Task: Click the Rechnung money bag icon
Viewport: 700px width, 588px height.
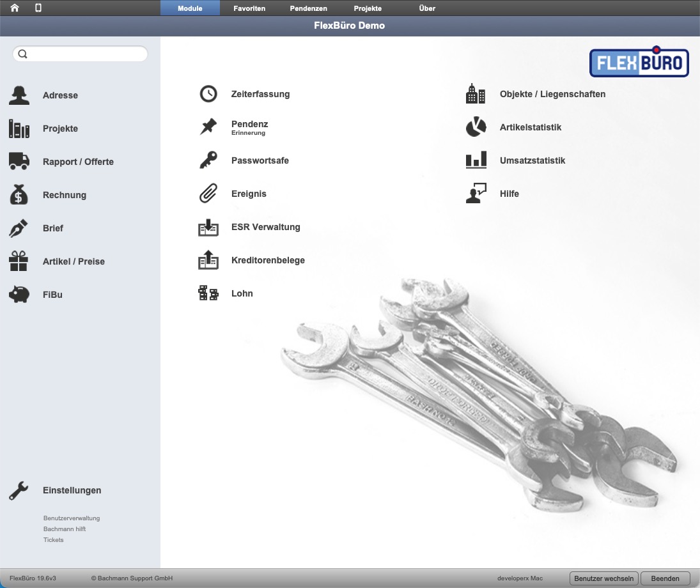Action: coord(19,195)
